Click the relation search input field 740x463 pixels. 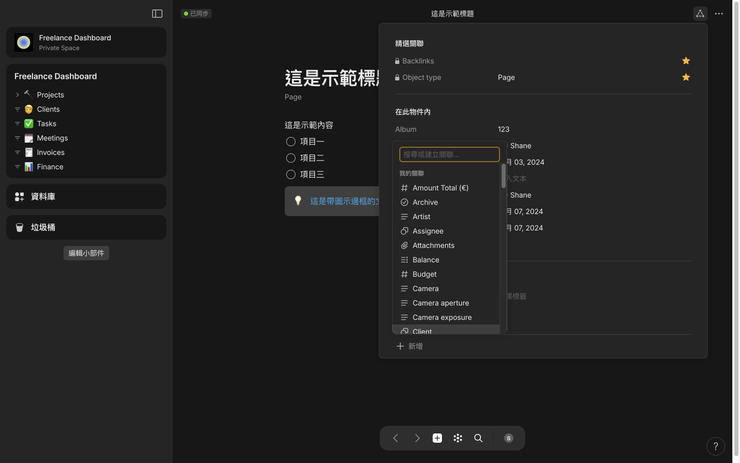pyautogui.click(x=449, y=154)
